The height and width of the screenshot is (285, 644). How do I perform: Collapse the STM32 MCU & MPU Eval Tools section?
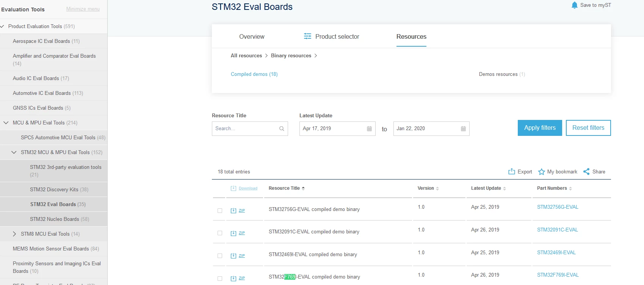pos(14,152)
